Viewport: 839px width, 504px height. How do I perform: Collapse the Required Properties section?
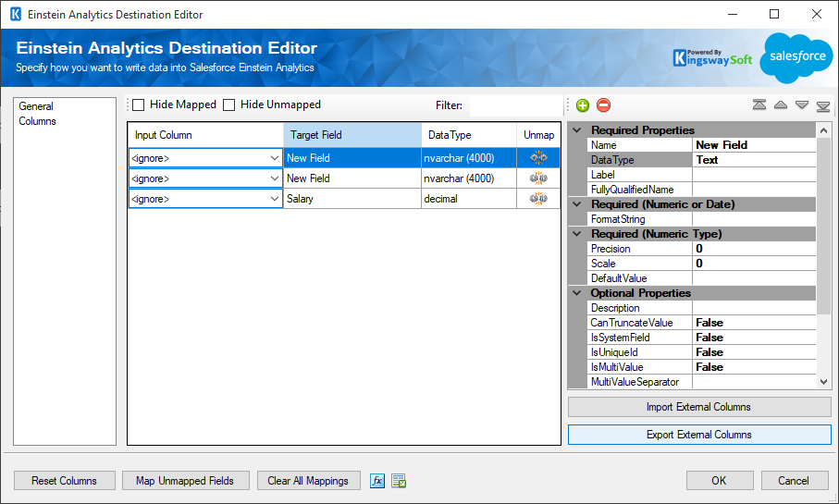(577, 130)
